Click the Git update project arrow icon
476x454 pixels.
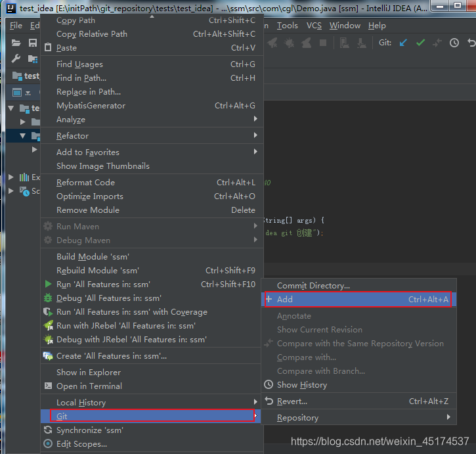[x=403, y=43]
